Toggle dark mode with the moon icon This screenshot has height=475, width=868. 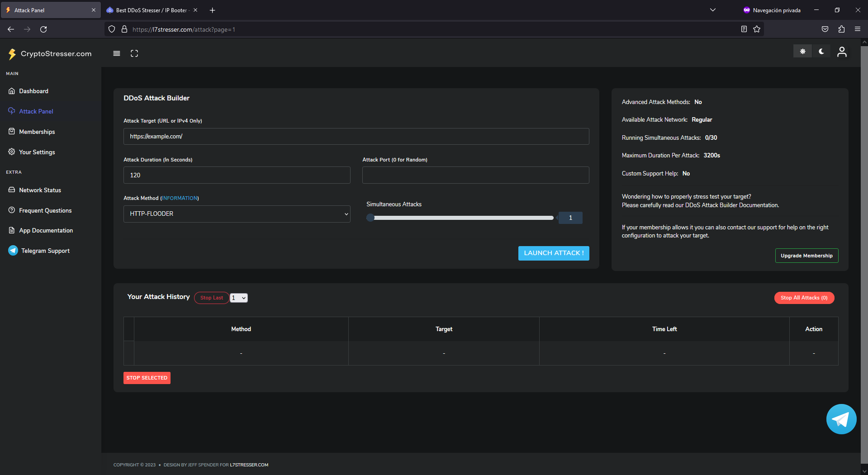[821, 52]
